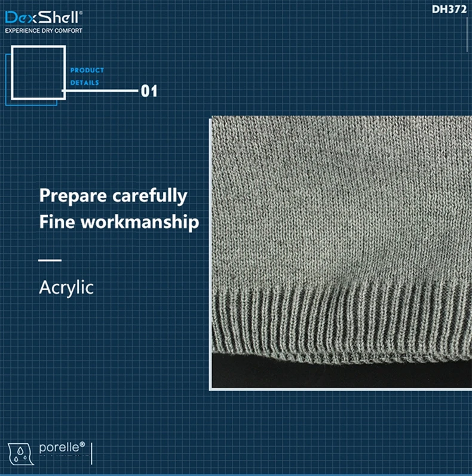Click the 'Prepare carefully' heading

[x=114, y=196]
